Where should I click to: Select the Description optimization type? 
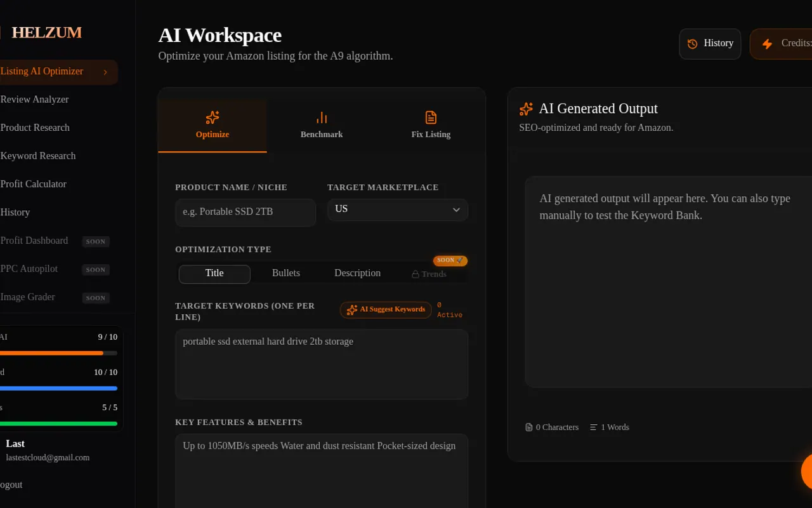358,274
